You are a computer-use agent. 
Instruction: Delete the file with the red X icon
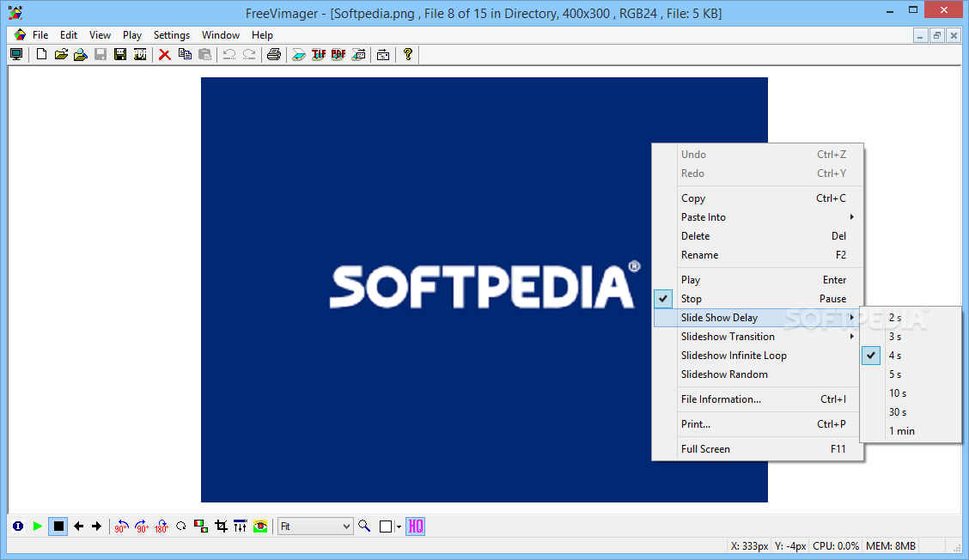pyautogui.click(x=164, y=54)
